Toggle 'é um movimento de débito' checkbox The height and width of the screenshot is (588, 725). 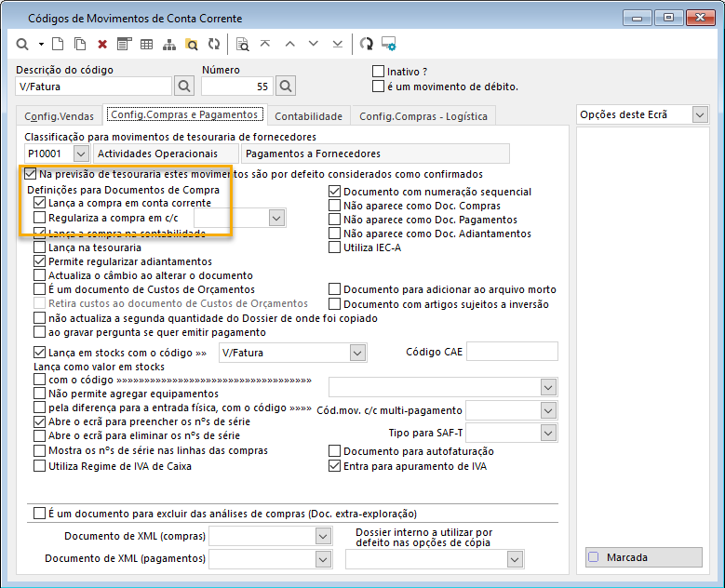(378, 87)
